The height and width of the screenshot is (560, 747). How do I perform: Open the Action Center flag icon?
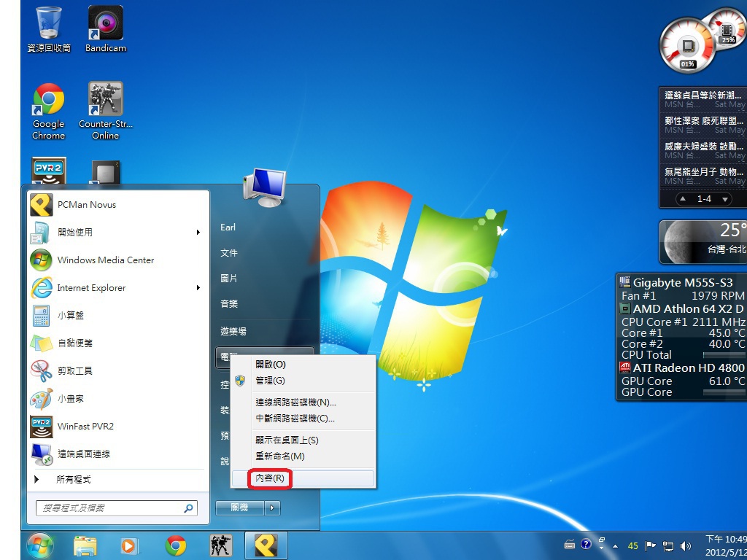[x=650, y=545]
